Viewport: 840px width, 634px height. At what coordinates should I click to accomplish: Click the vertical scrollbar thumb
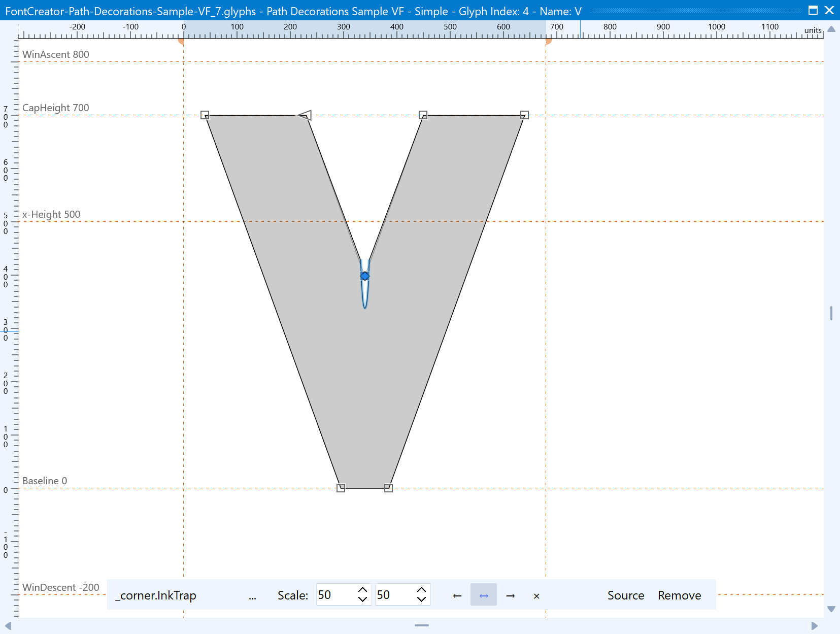point(831,313)
